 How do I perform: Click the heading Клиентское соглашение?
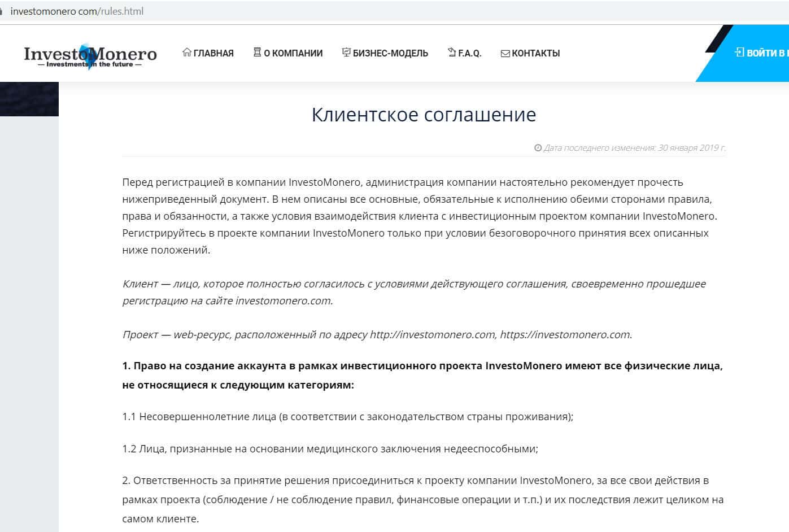click(424, 115)
